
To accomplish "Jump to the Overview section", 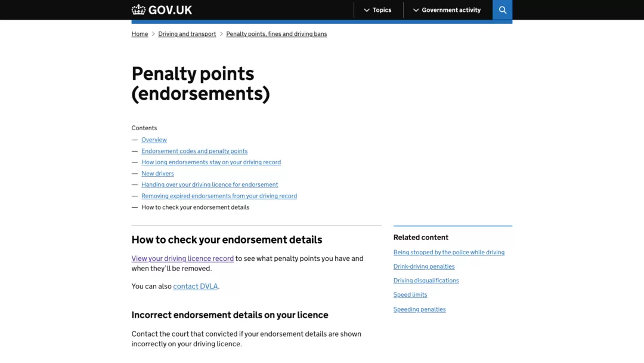I will coord(154,140).
